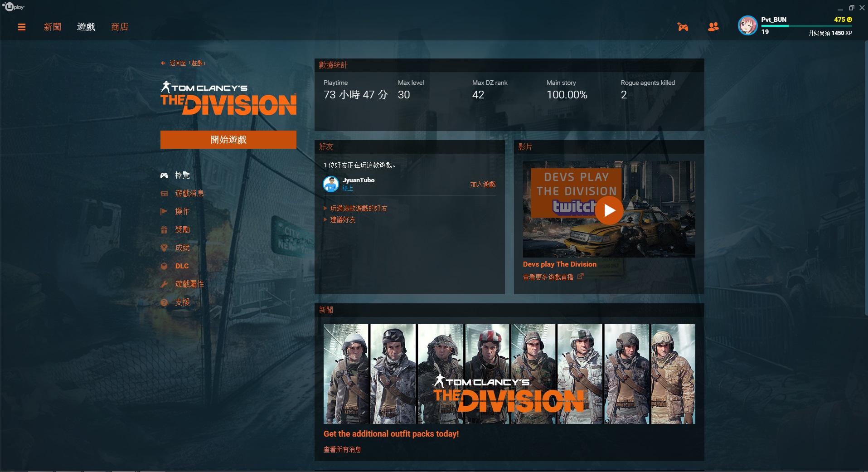Screen dimensions: 868x472
Task: Select 遊戲消息 in the sidebar
Action: point(189,194)
